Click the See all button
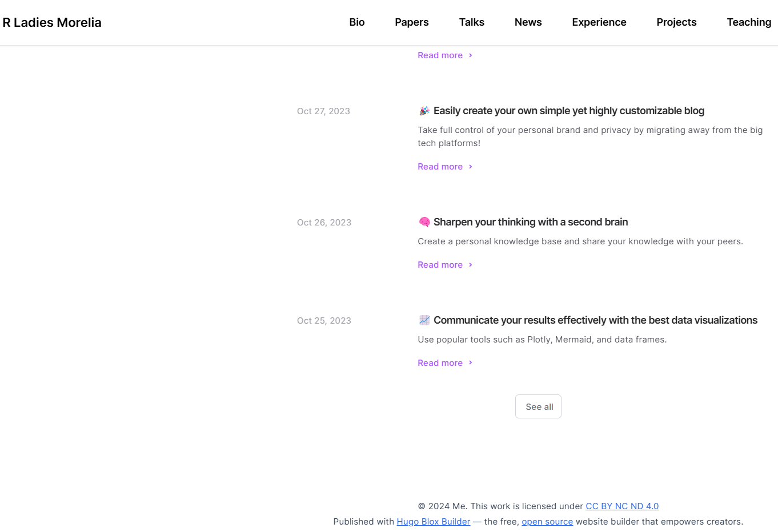The image size is (778, 532). 538,406
